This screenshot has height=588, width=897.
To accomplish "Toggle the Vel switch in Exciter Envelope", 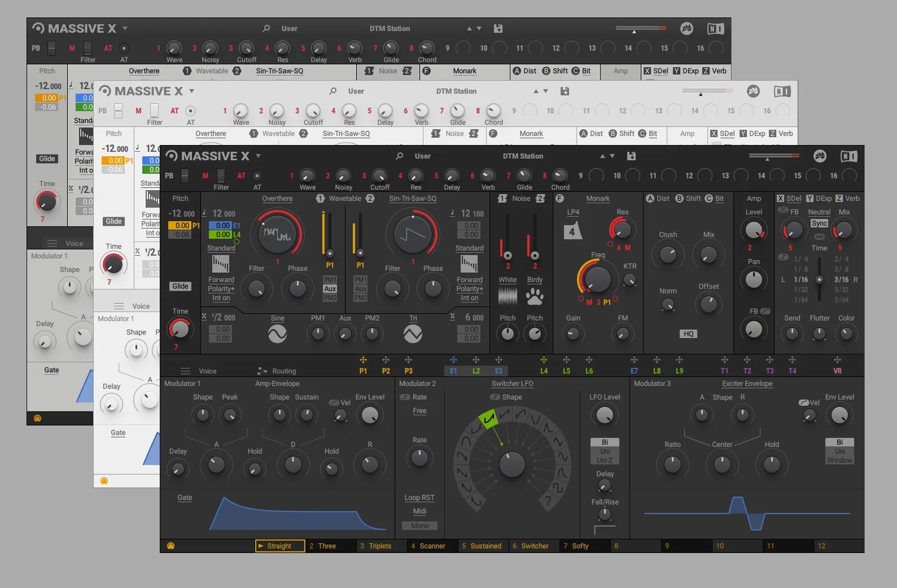I will coord(804,402).
